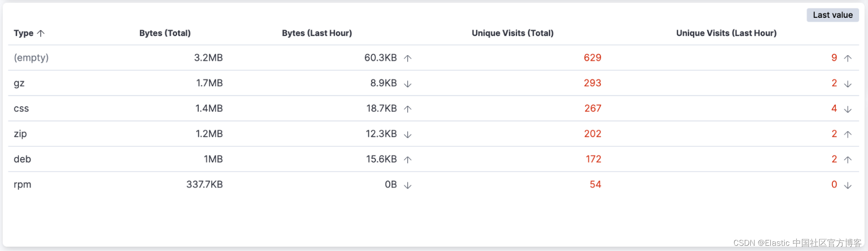
Task: Click the down arrow next to 0B
Action: (407, 185)
